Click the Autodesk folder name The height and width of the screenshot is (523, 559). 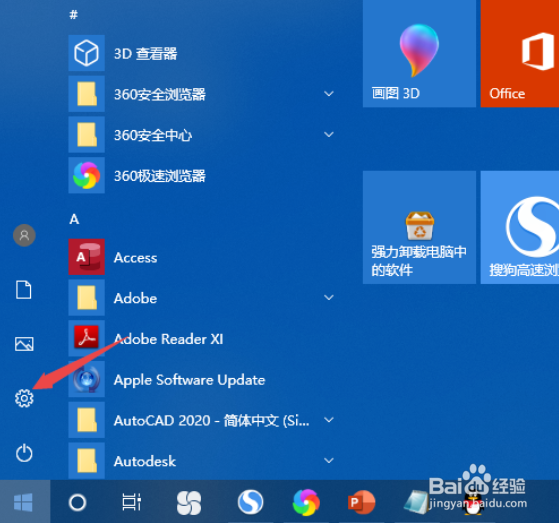point(145,461)
